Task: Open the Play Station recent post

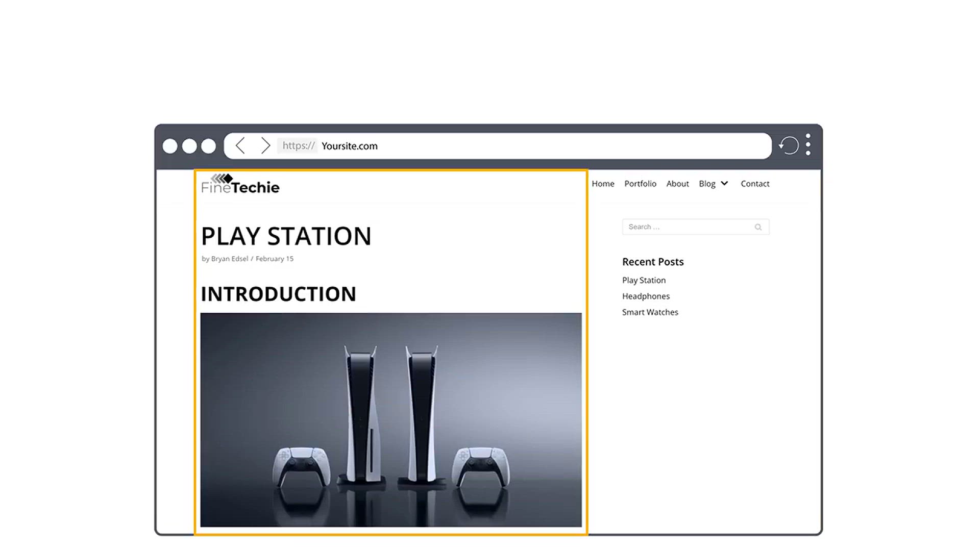Action: pos(644,280)
